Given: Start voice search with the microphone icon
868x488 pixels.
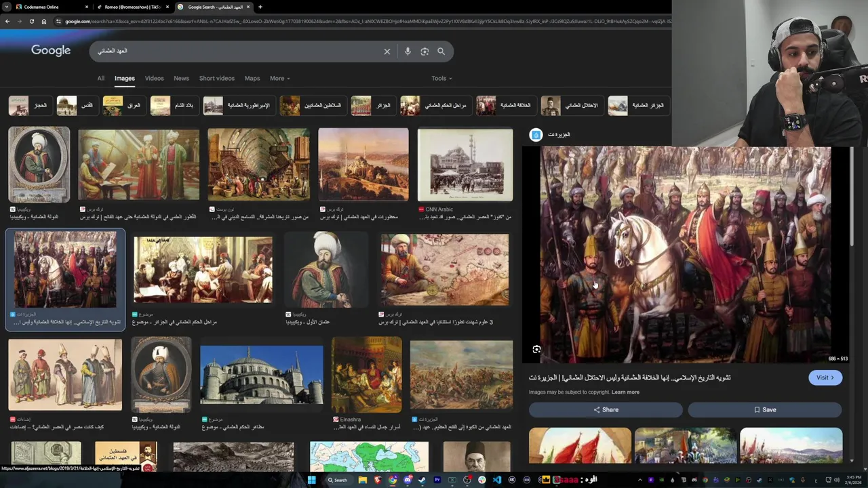Looking at the screenshot, I should 408,52.
